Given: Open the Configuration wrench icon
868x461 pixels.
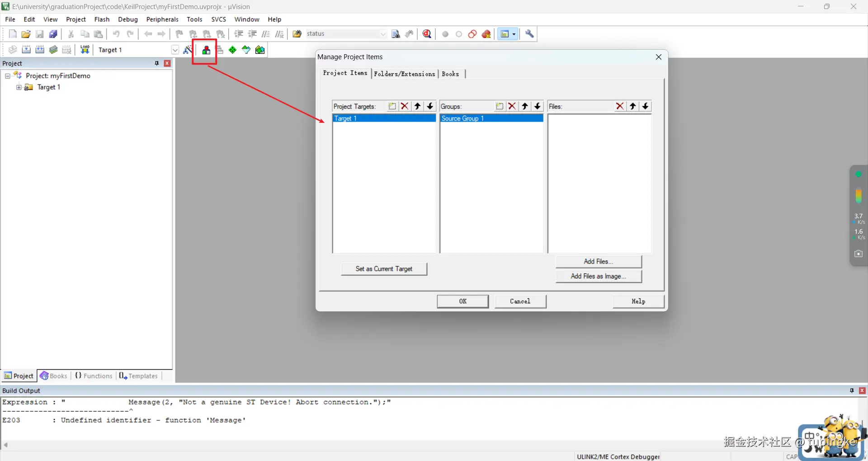Looking at the screenshot, I should (530, 34).
